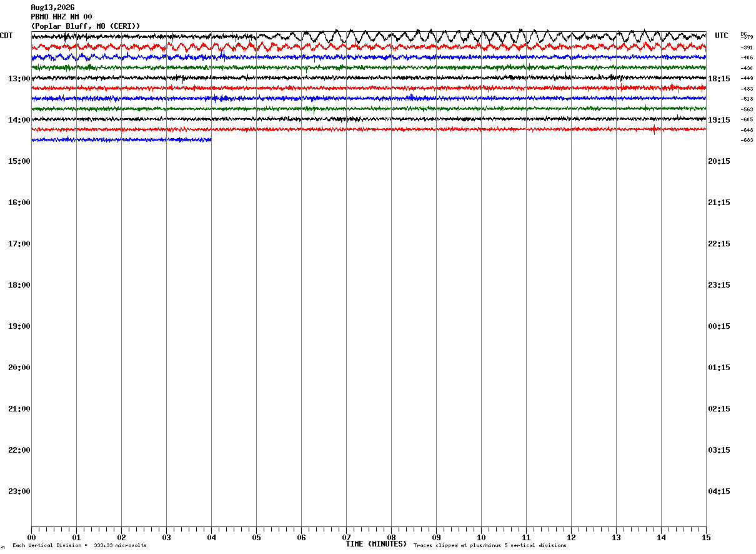Click the 'DC' offset column header
The image size is (756, 554).
click(x=744, y=33)
